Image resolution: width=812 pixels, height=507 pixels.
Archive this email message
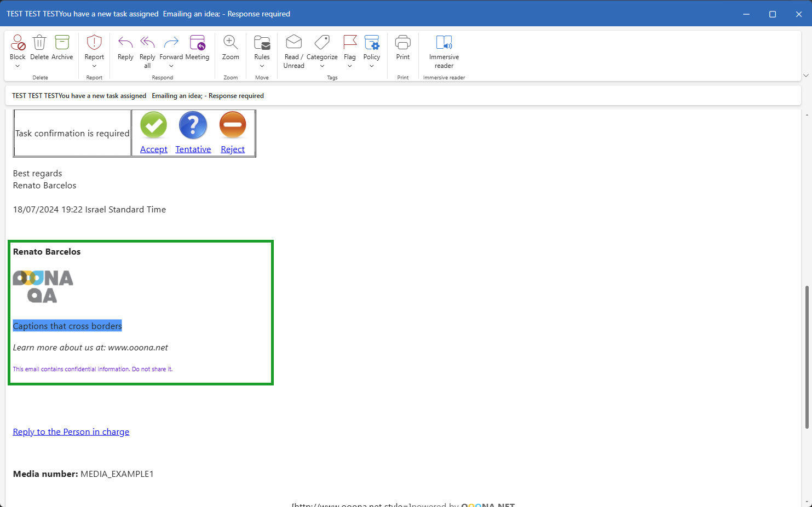click(x=62, y=43)
